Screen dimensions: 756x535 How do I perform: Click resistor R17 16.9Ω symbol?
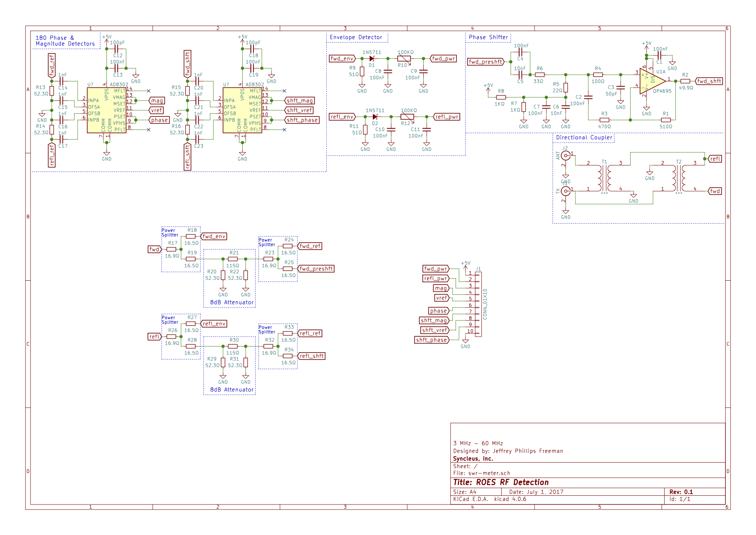coord(172,249)
